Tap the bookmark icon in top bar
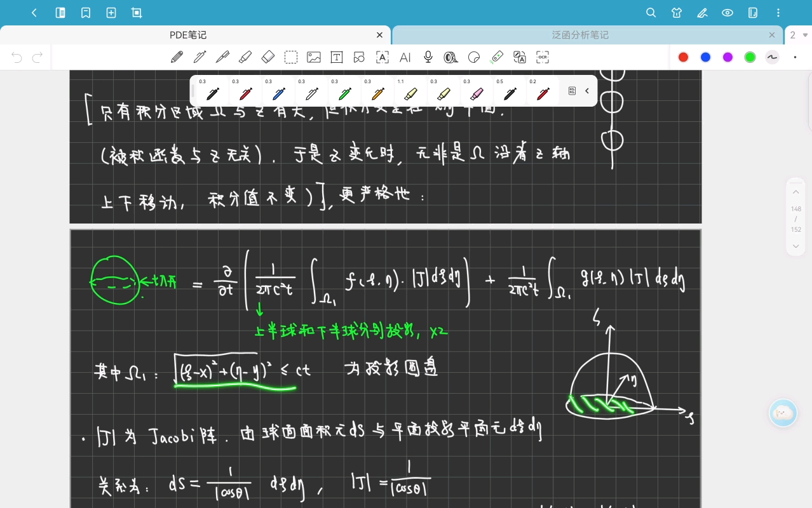Image resolution: width=812 pixels, height=508 pixels. [x=86, y=13]
